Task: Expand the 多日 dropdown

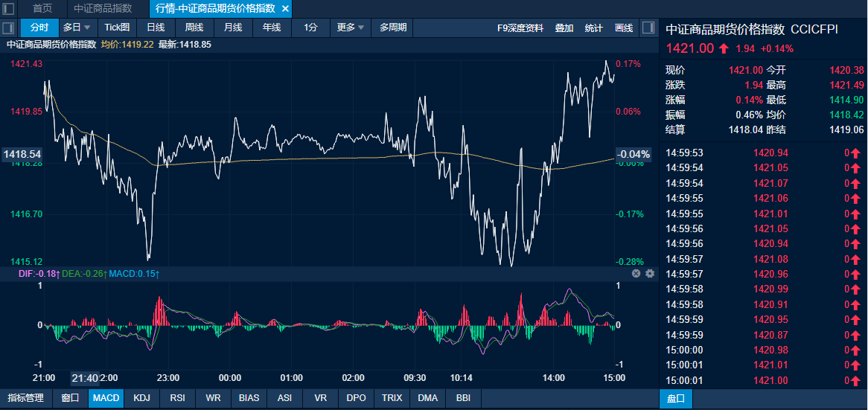Action: [x=77, y=28]
